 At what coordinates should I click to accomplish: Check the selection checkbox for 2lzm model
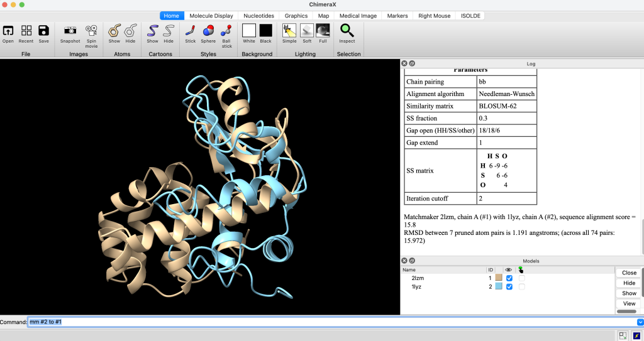click(521, 278)
